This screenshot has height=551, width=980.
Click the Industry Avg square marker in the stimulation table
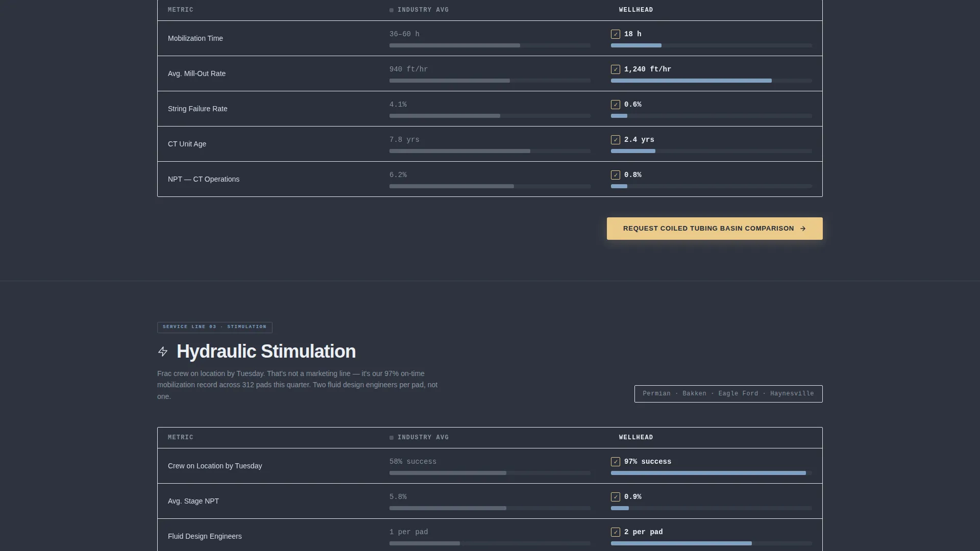pyautogui.click(x=391, y=438)
